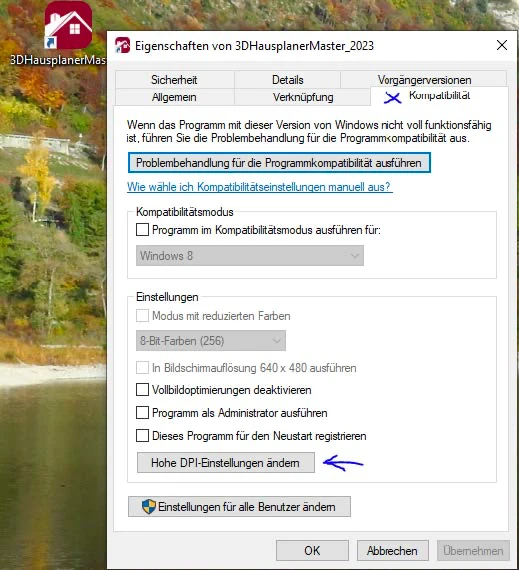Switch to the Sicherheit tab
The height and width of the screenshot is (570, 519).
[174, 80]
